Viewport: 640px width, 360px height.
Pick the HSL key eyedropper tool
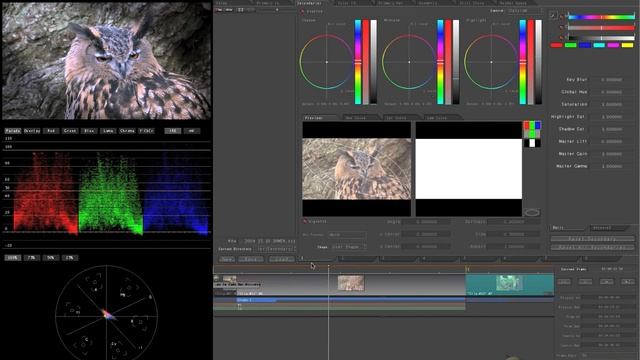coord(553,16)
